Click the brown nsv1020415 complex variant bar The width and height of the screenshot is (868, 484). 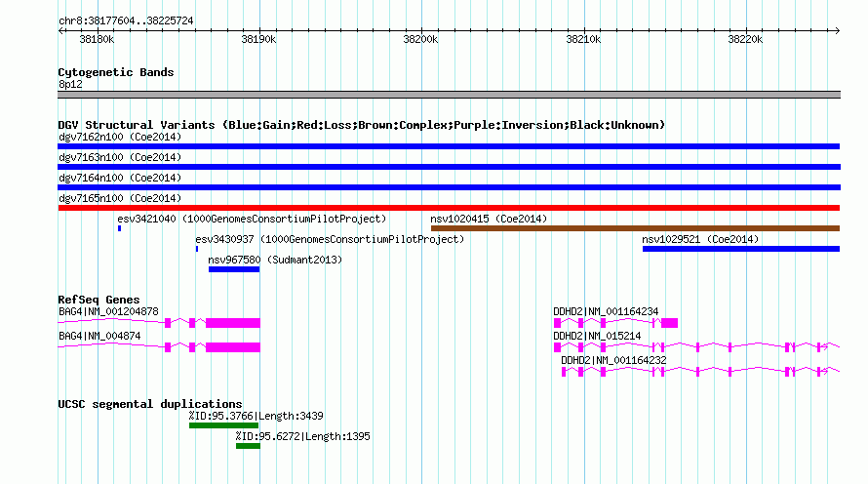(x=635, y=228)
